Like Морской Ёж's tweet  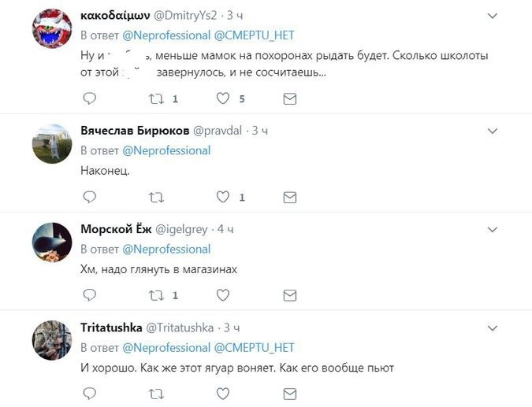223,295
